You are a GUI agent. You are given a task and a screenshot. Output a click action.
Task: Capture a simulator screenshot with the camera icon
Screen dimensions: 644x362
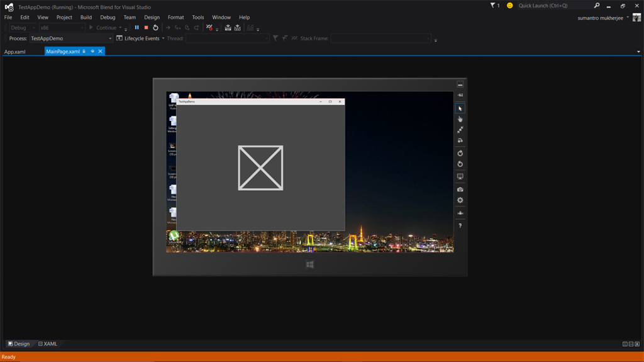pos(460,189)
